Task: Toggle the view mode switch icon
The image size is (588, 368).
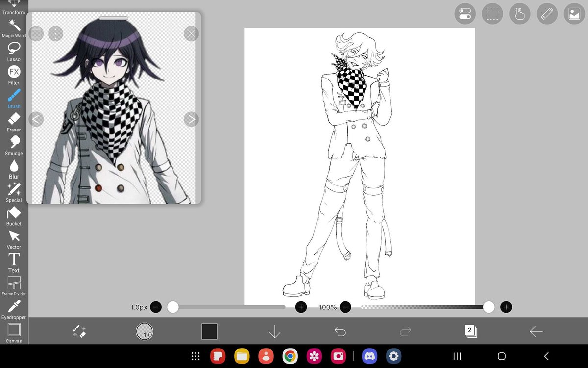Action: 465,14
